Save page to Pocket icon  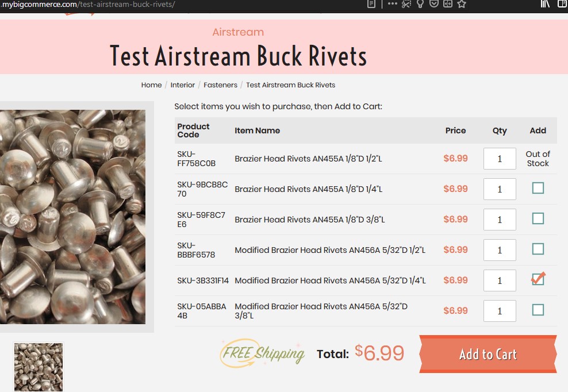click(x=434, y=4)
